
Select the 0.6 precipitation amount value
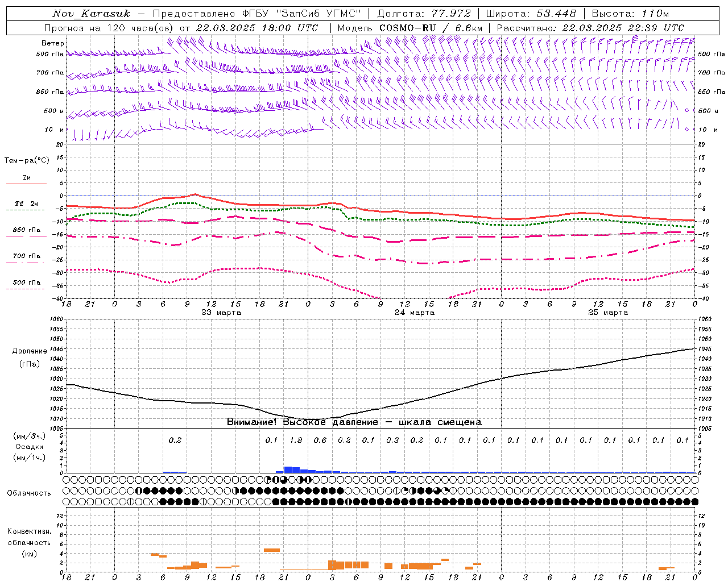click(320, 440)
